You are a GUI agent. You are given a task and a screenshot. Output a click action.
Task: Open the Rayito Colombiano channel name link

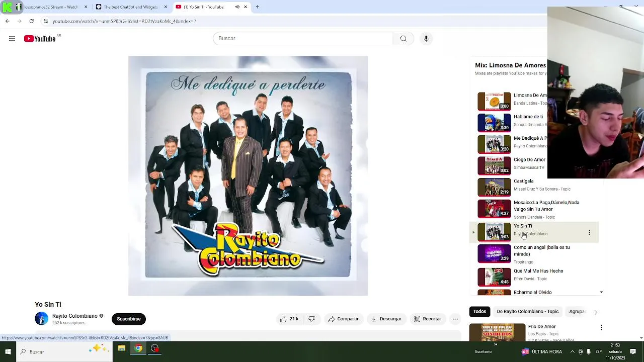pos(75,316)
